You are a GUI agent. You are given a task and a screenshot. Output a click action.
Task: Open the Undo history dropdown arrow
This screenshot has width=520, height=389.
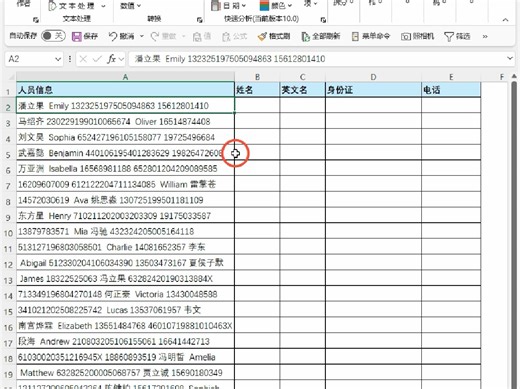tap(142, 36)
